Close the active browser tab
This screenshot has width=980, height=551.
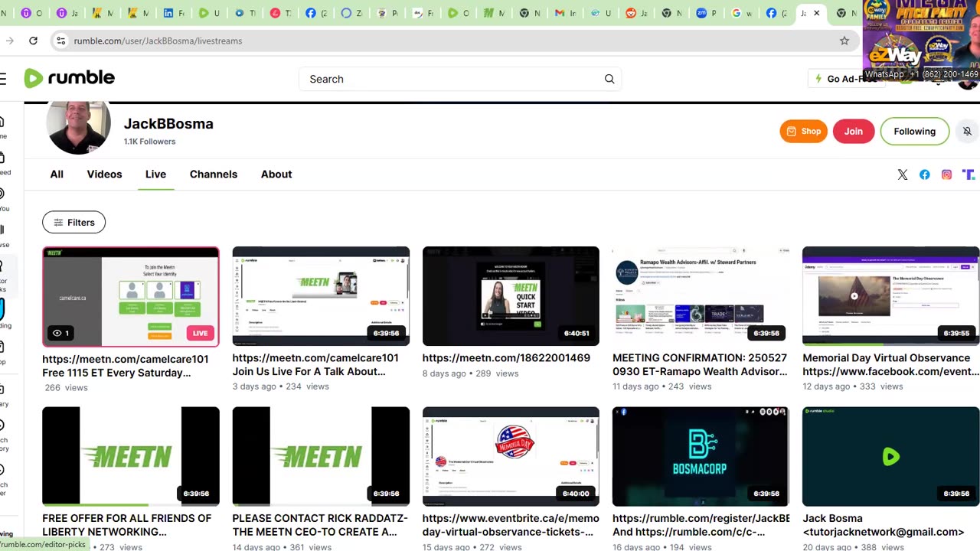[817, 13]
